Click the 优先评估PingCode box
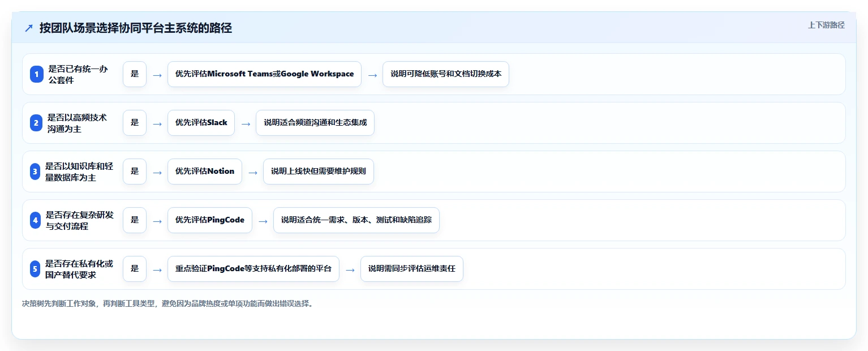This screenshot has width=868, height=351. 210,220
